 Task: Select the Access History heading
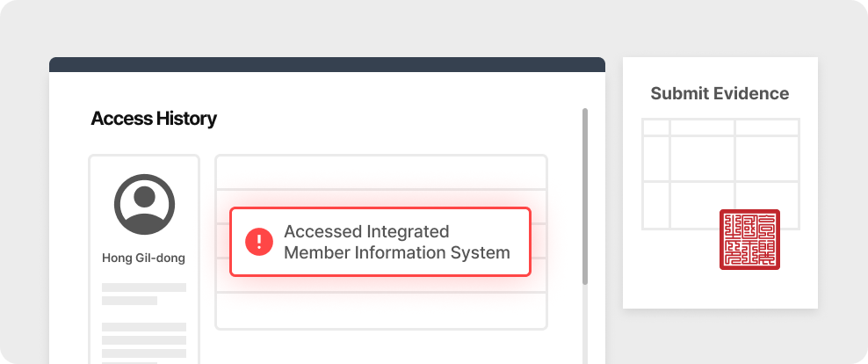tap(154, 119)
